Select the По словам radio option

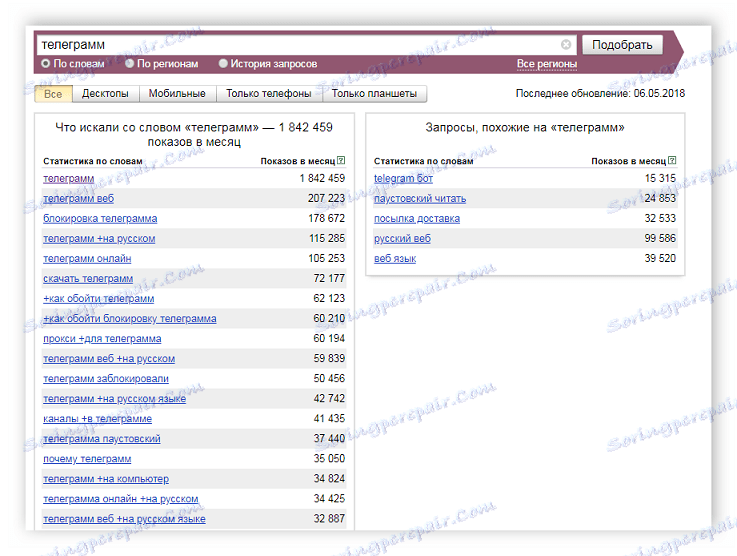point(46,63)
